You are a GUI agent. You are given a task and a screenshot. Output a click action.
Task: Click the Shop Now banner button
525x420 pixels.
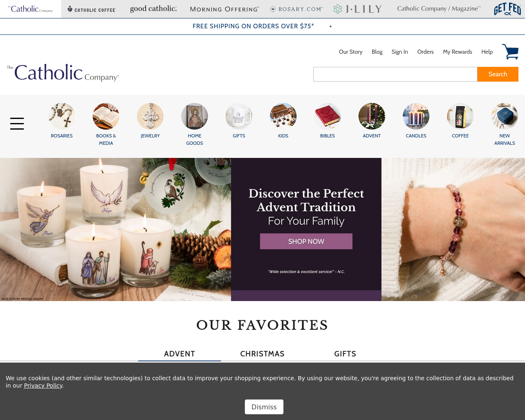pyautogui.click(x=306, y=241)
